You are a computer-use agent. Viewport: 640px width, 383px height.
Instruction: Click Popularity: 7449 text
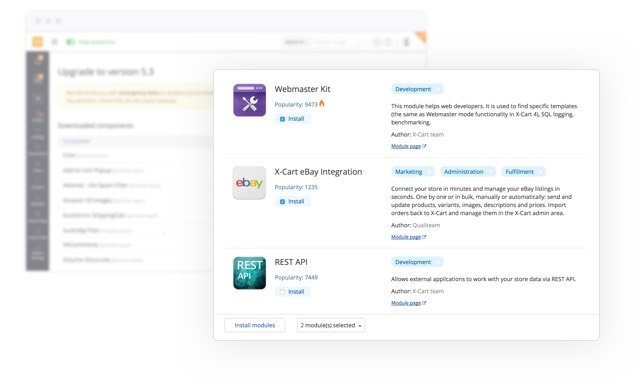(296, 277)
